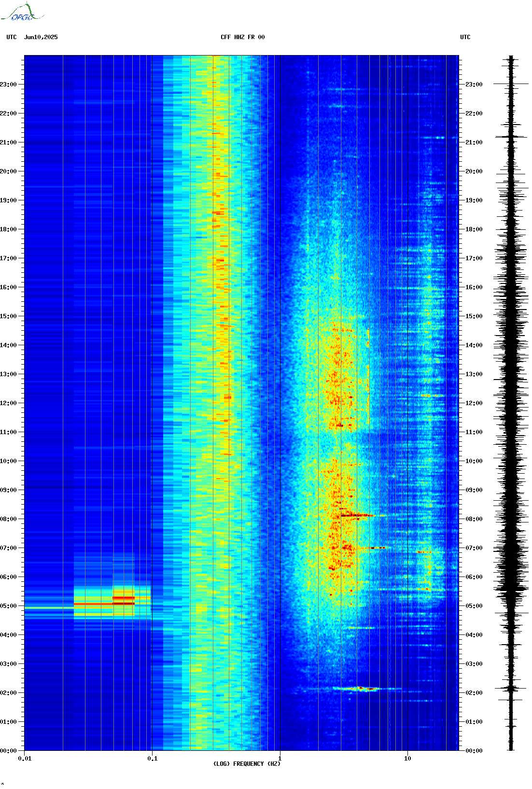The height and width of the screenshot is (789, 532).
Task: Click the 03:00 label on the left time axis
Action: coord(8,664)
